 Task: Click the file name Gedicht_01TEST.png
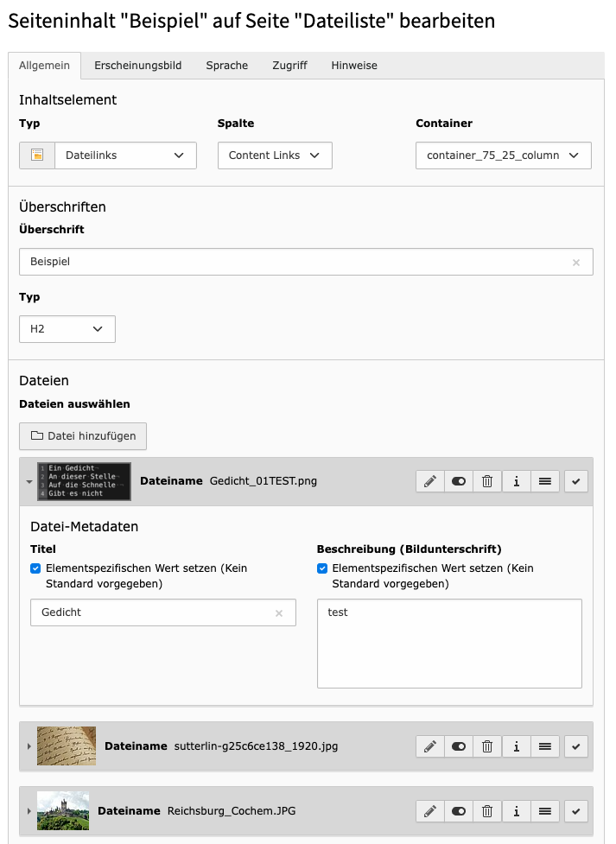click(264, 481)
